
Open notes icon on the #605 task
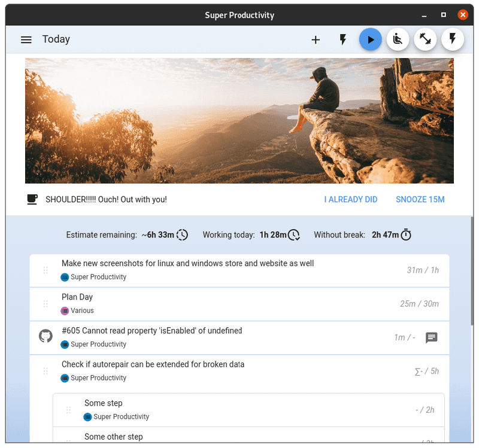coord(431,338)
